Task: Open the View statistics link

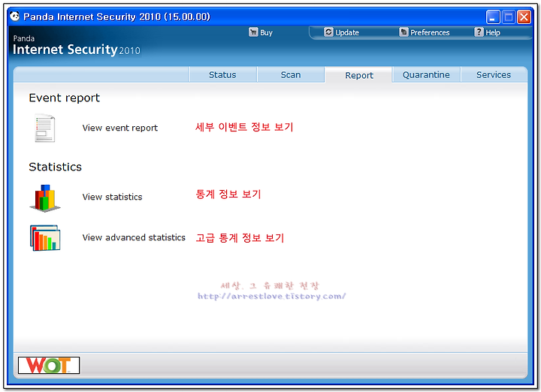Action: pyautogui.click(x=112, y=197)
